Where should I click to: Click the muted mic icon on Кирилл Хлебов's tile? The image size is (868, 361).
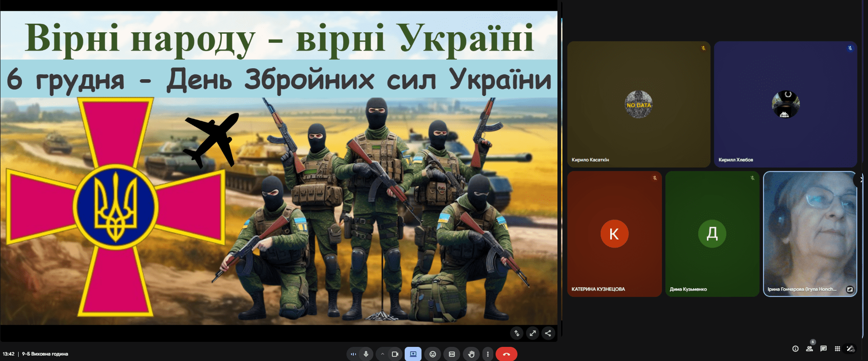pyautogui.click(x=850, y=48)
